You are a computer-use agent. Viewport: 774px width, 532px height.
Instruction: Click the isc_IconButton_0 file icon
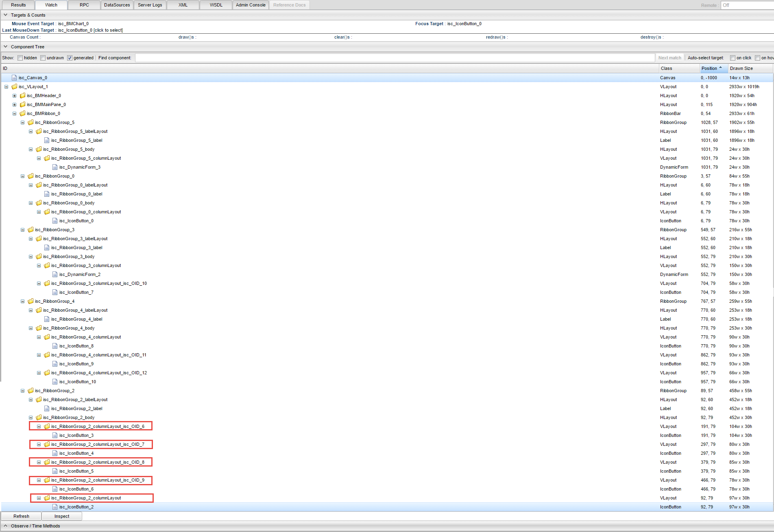55,221
